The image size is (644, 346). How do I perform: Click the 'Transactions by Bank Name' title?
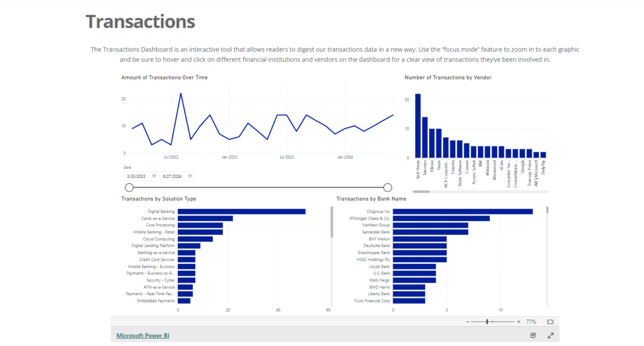371,199
